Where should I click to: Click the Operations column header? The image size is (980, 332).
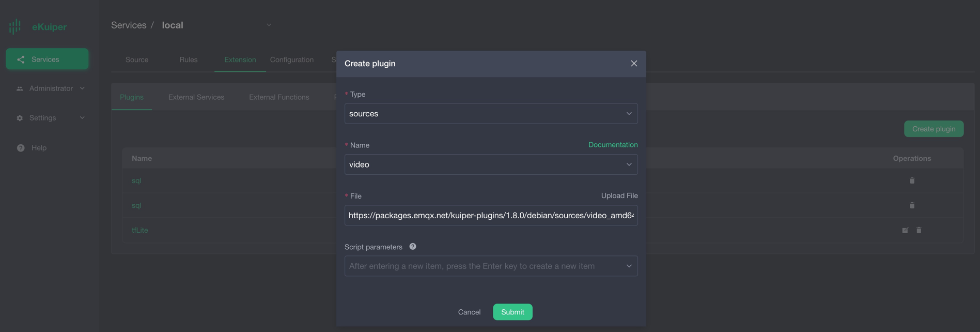point(912,158)
